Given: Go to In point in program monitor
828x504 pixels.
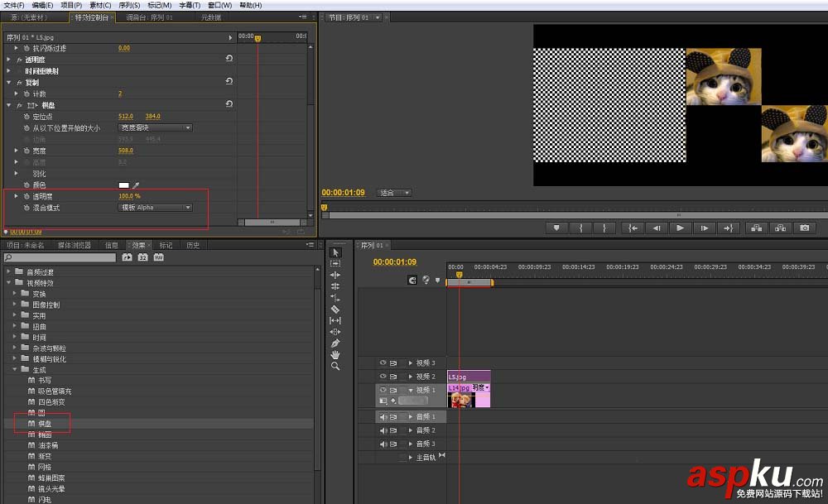Looking at the screenshot, I should [632, 228].
